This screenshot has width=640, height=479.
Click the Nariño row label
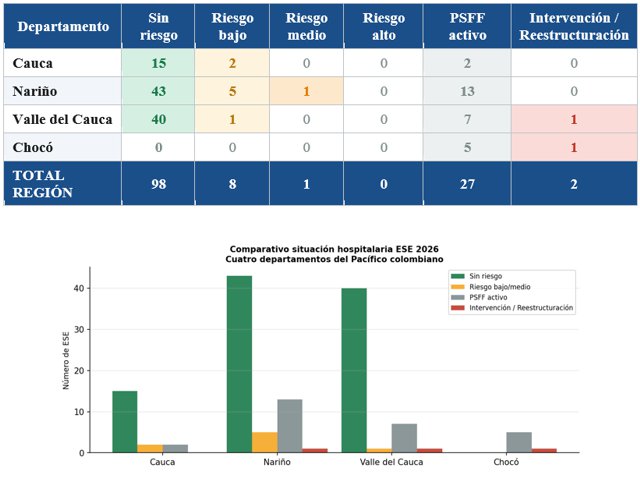pos(35,91)
